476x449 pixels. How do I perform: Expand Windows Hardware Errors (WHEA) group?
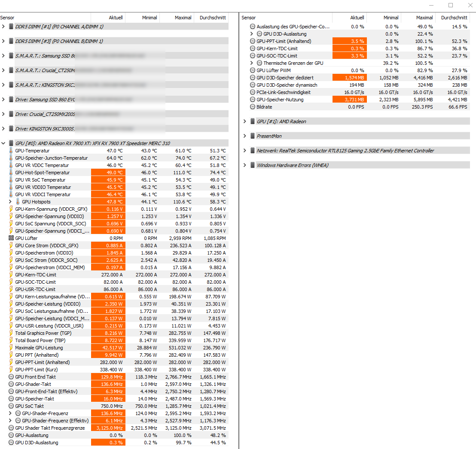click(245, 165)
